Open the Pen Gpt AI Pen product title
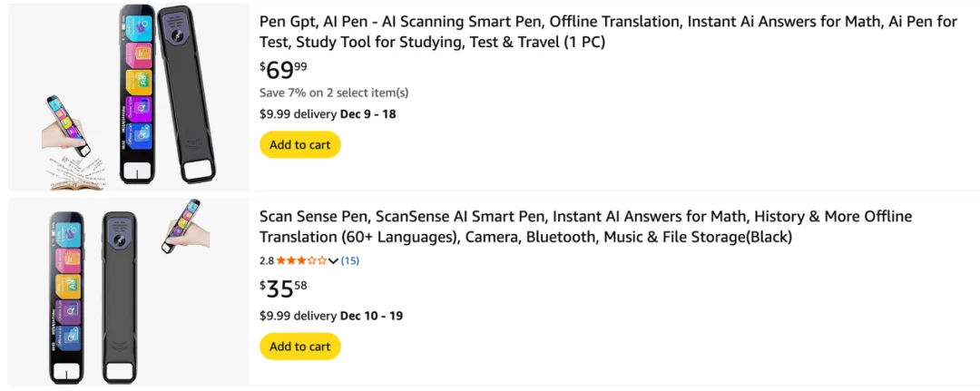 coord(608,32)
